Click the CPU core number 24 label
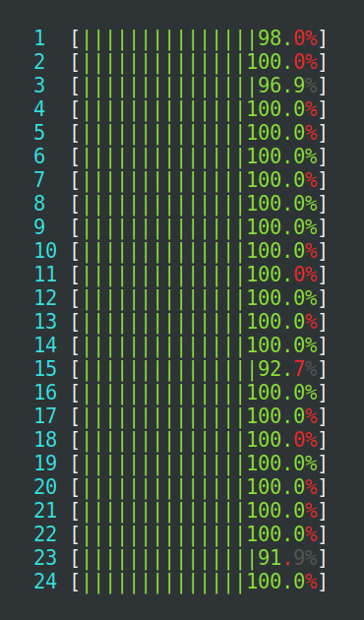The height and width of the screenshot is (620, 364). (45, 582)
